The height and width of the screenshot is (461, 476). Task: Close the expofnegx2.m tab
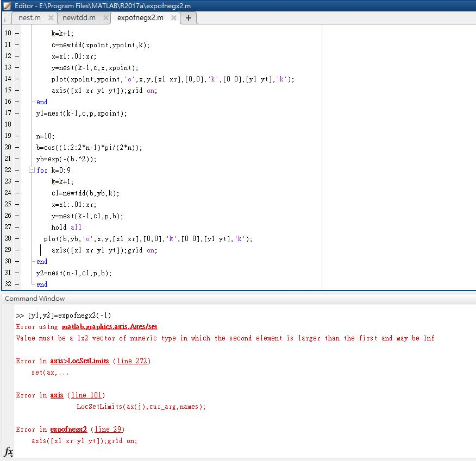coord(173,17)
